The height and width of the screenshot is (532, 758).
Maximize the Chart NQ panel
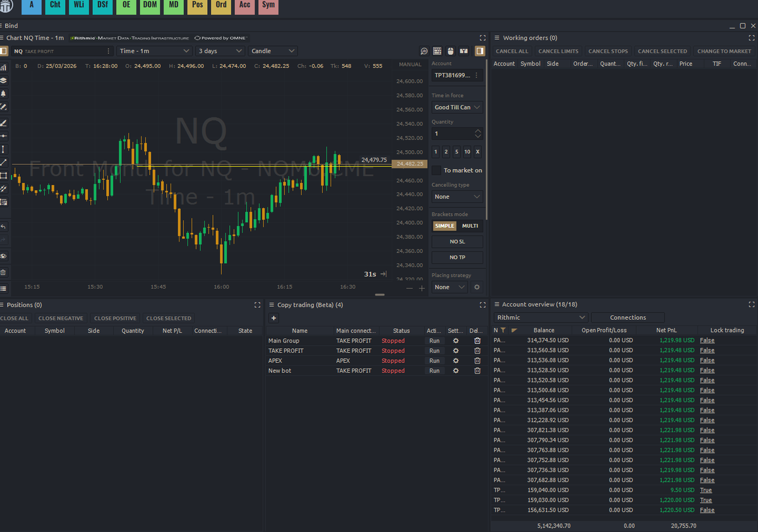(x=483, y=38)
